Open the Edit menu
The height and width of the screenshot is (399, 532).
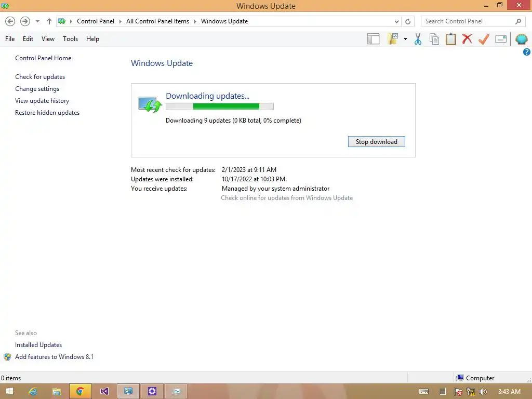point(28,38)
